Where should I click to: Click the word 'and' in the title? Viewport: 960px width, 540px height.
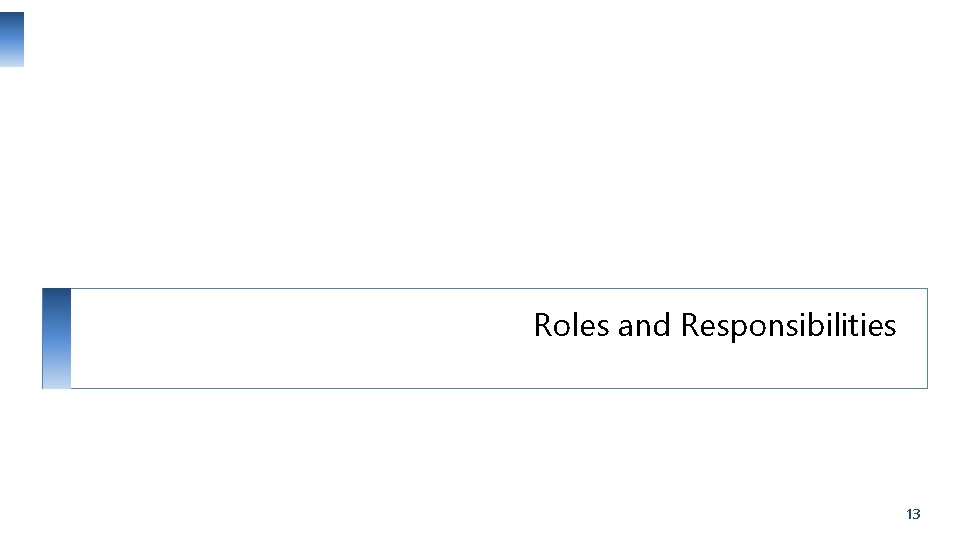pyautogui.click(x=644, y=326)
